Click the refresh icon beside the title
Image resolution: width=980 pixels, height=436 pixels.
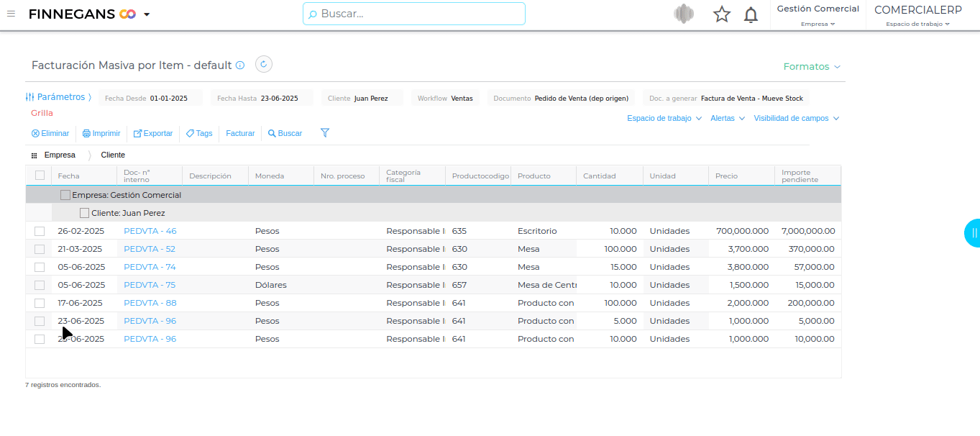coord(264,65)
